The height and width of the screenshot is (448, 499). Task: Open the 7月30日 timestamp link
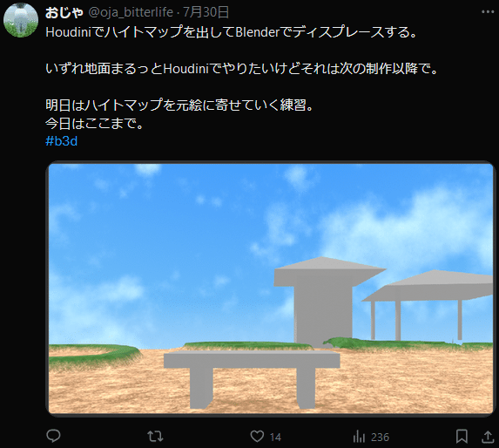point(206,12)
